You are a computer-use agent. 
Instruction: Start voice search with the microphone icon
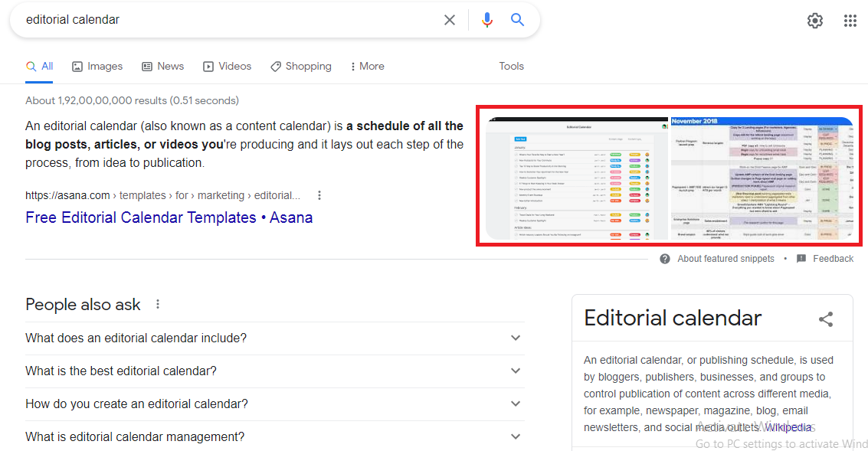click(x=487, y=20)
